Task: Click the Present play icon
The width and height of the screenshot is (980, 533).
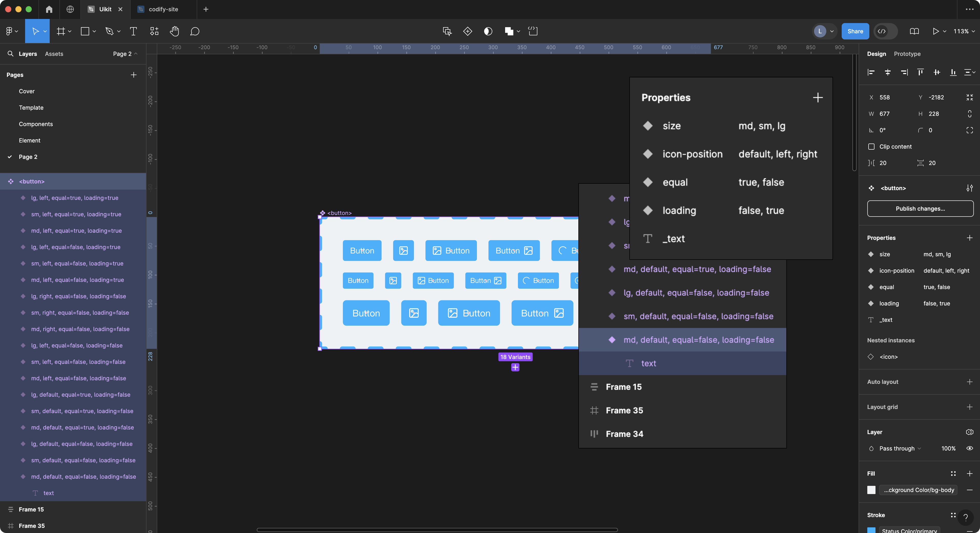Action: pos(935,31)
